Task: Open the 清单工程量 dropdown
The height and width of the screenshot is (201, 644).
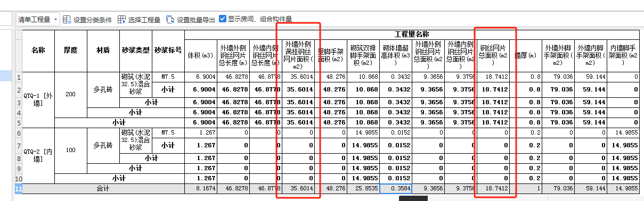Action: (x=37, y=20)
